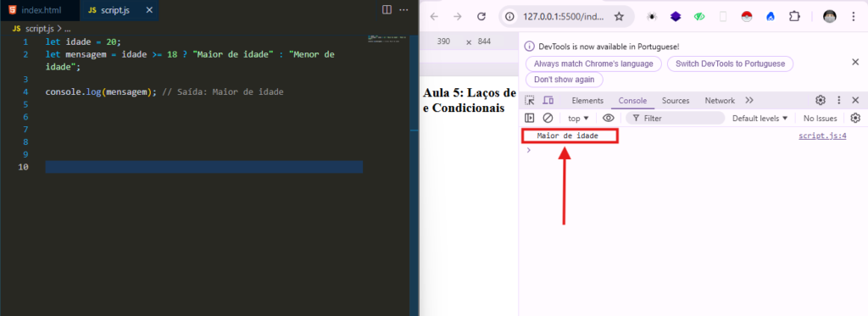
Task: Click the let idade = 20 code line
Action: (x=83, y=42)
